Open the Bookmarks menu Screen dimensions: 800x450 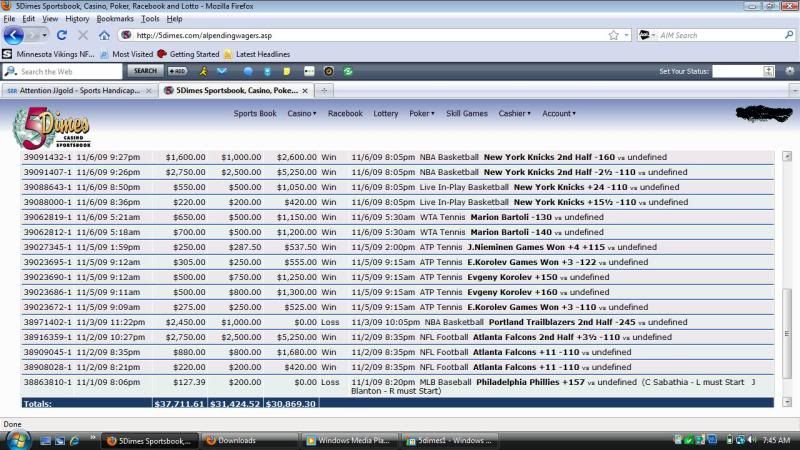pos(115,19)
